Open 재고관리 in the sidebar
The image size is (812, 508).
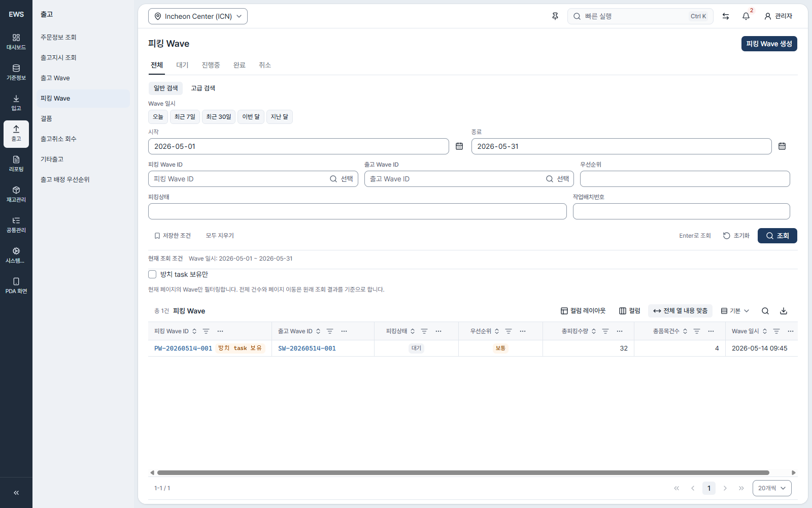(16, 195)
